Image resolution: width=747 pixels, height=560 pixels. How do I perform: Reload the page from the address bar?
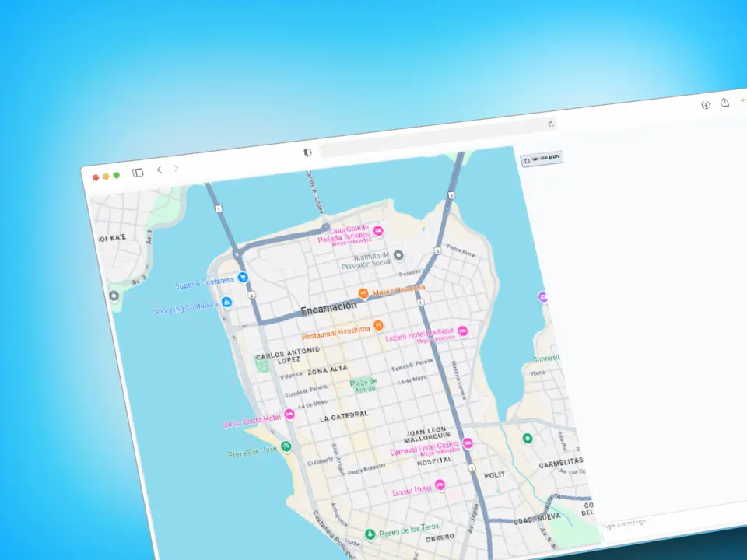point(551,124)
